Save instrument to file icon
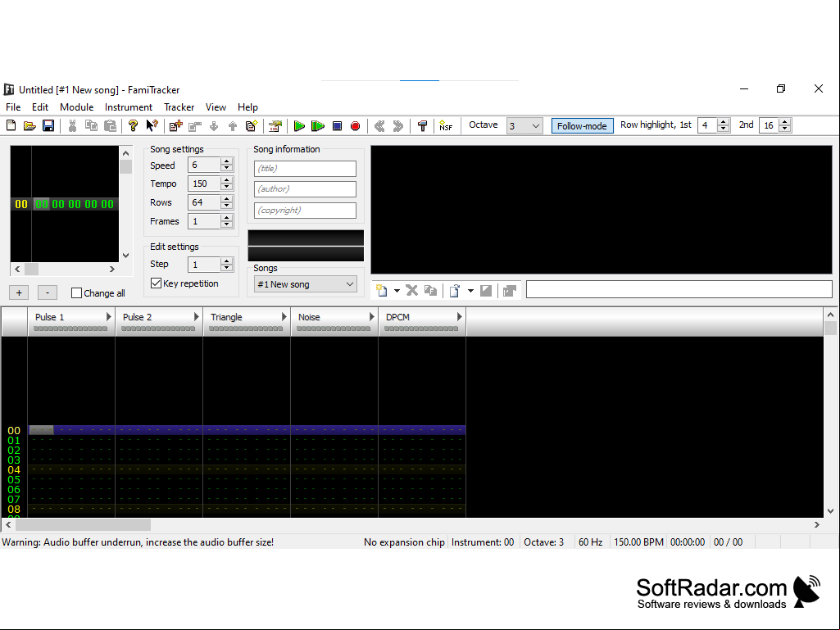Viewport: 840px width, 630px height. 486,290
